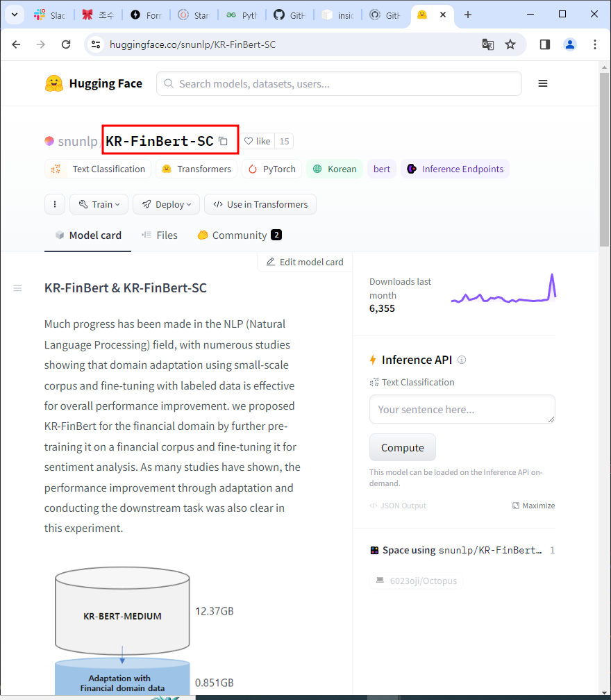Open the PyTorch tag

click(x=271, y=169)
